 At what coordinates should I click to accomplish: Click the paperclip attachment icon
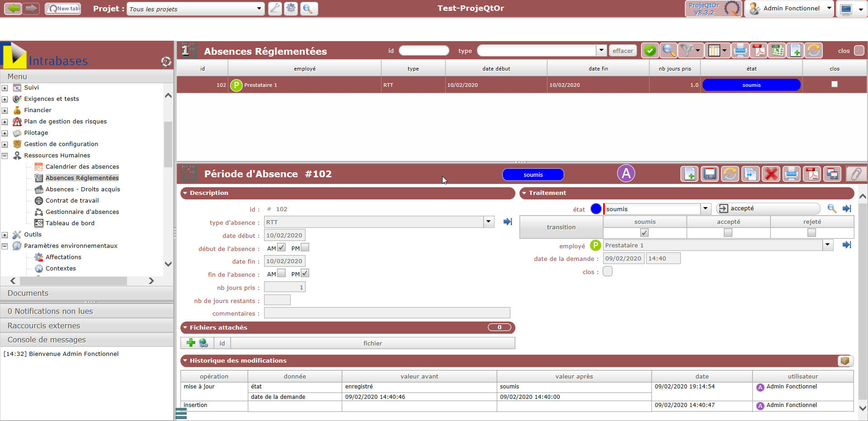856,174
